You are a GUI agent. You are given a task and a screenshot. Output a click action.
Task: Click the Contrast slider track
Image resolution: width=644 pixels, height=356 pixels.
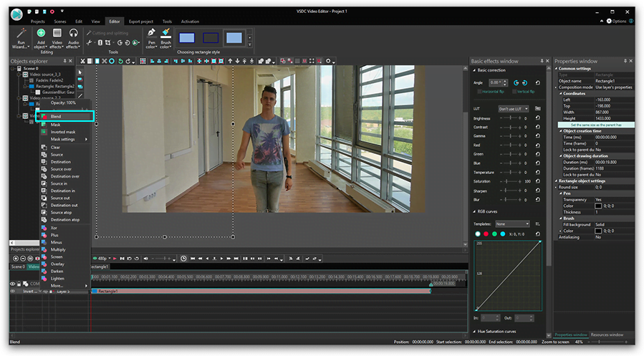pyautogui.click(x=511, y=128)
